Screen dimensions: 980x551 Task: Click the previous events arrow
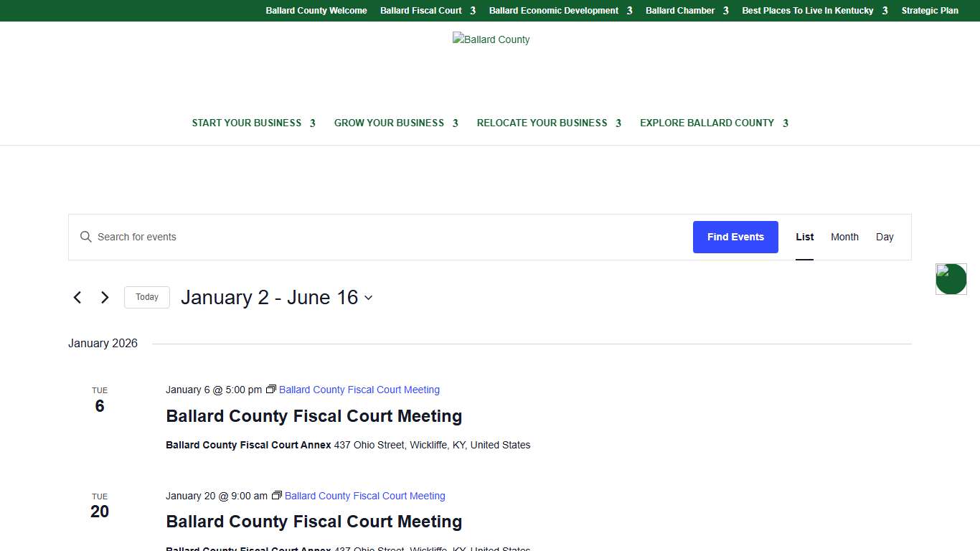[77, 297]
